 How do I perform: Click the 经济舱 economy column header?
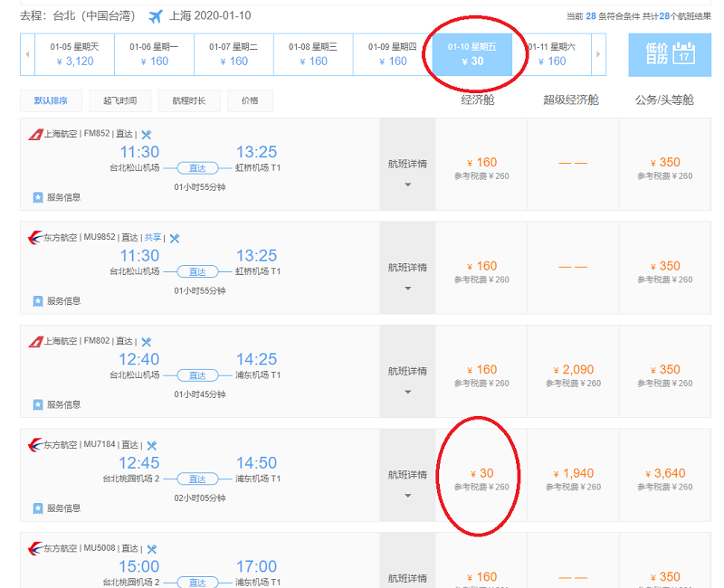tap(478, 100)
